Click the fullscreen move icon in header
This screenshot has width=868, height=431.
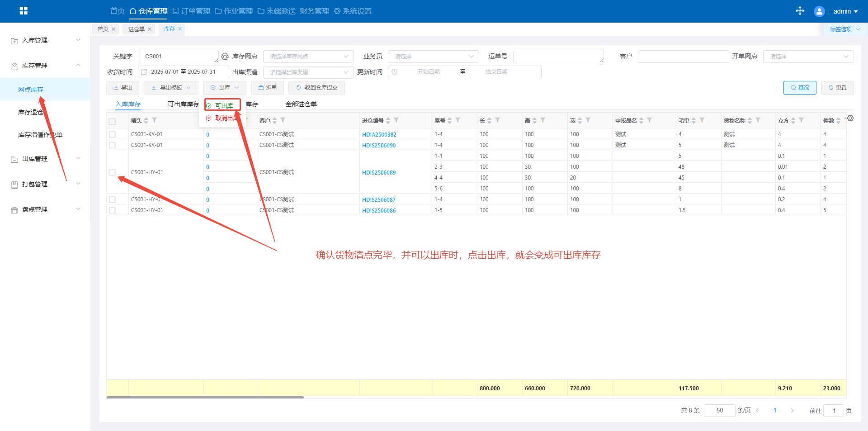(x=800, y=11)
